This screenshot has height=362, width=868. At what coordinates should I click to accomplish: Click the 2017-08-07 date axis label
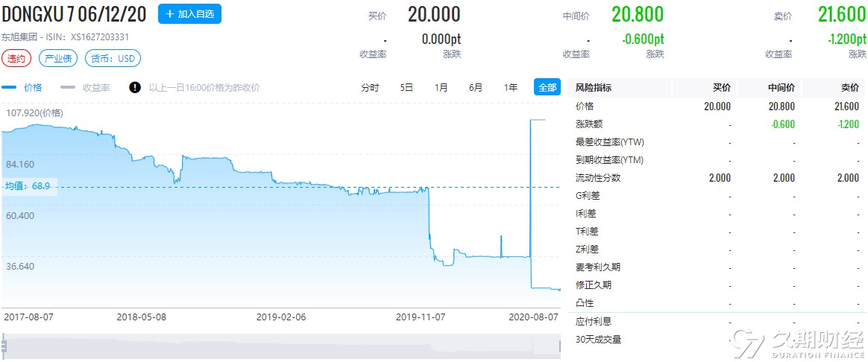(28, 317)
